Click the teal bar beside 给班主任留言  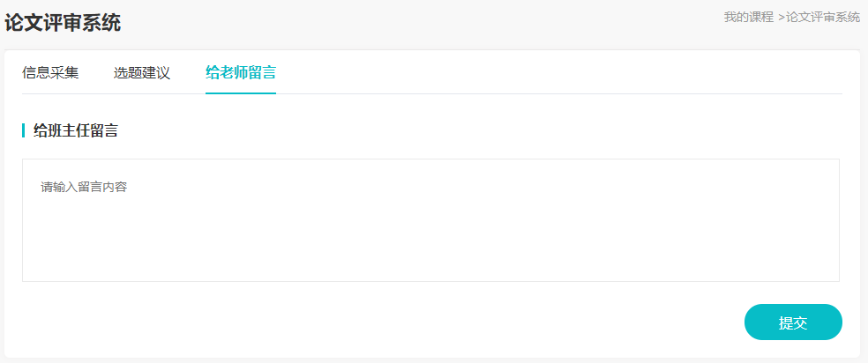click(x=23, y=131)
